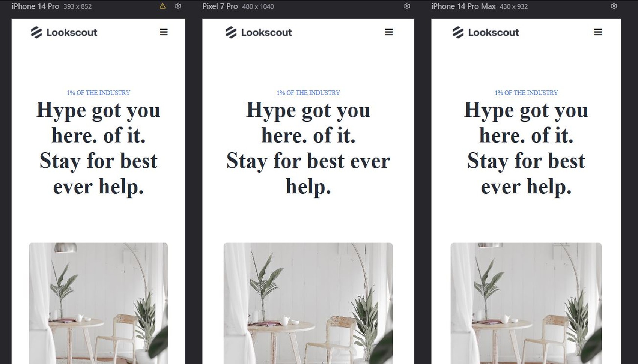Select the iPhone 14 Pro device label
Image resolution: width=638 pixels, height=364 pixels.
point(35,6)
